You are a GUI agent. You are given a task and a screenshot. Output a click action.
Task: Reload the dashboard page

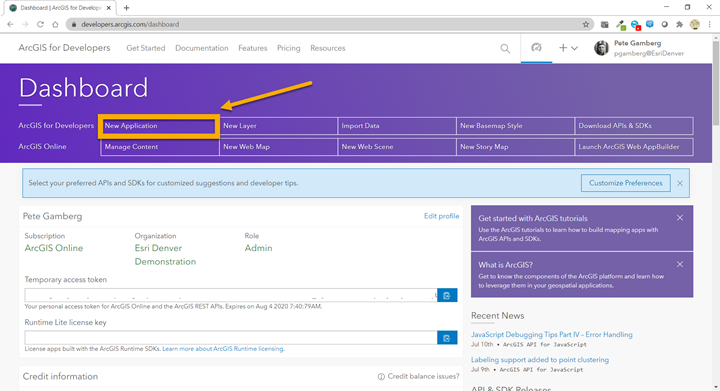[40, 24]
